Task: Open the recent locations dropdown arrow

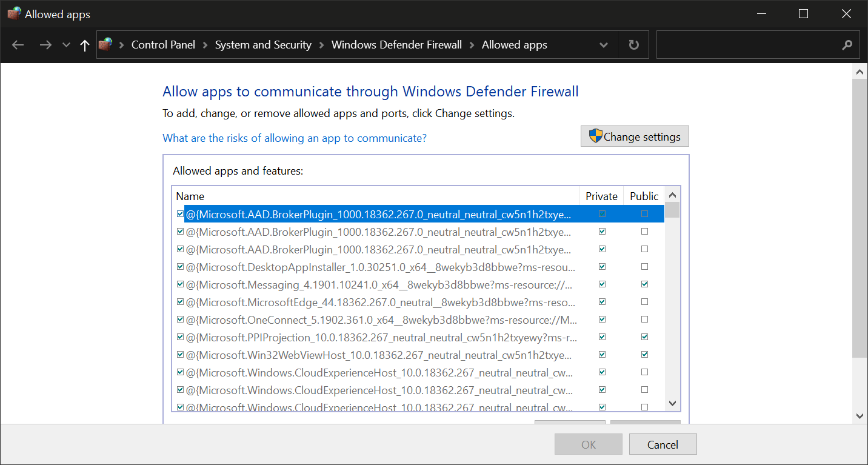Action: tap(66, 45)
